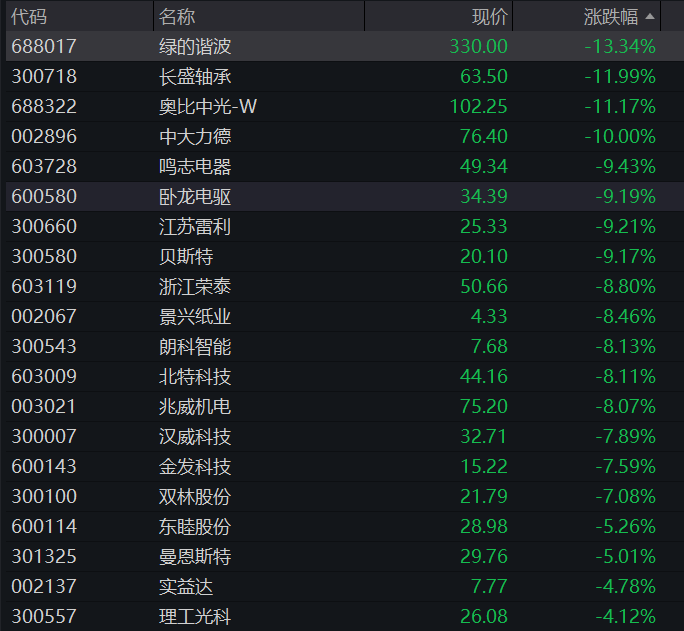Screen dimensions: 684x631
Task: Sort by the 涨跌幅 column header
Action: (x=611, y=17)
